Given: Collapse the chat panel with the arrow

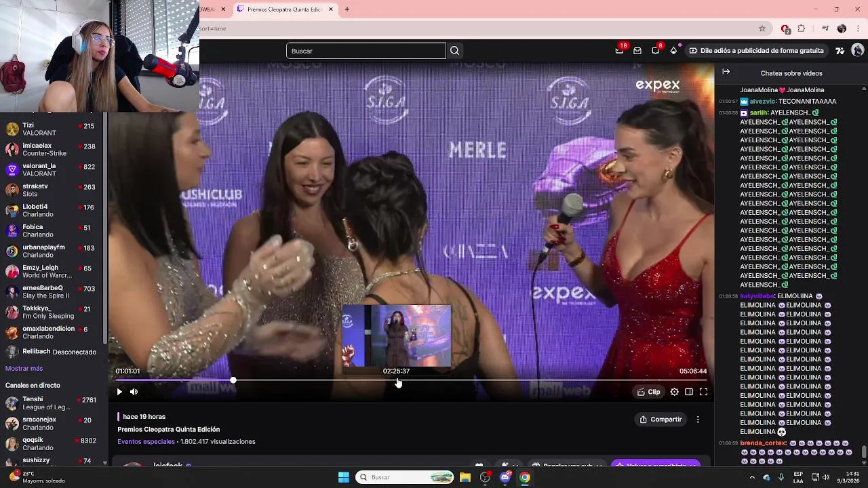Looking at the screenshot, I should click(726, 72).
